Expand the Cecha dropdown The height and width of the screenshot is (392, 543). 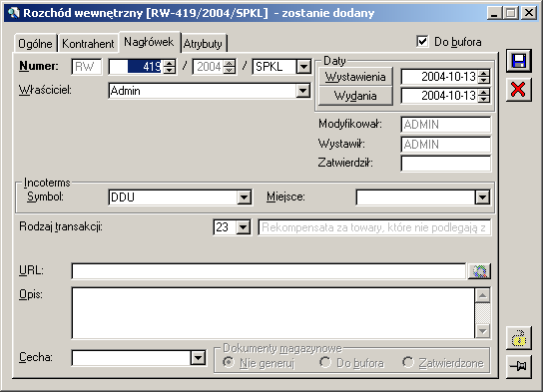(198, 358)
